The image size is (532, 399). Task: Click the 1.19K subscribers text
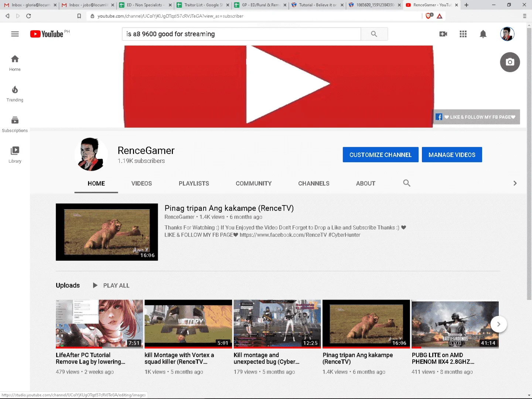(141, 161)
